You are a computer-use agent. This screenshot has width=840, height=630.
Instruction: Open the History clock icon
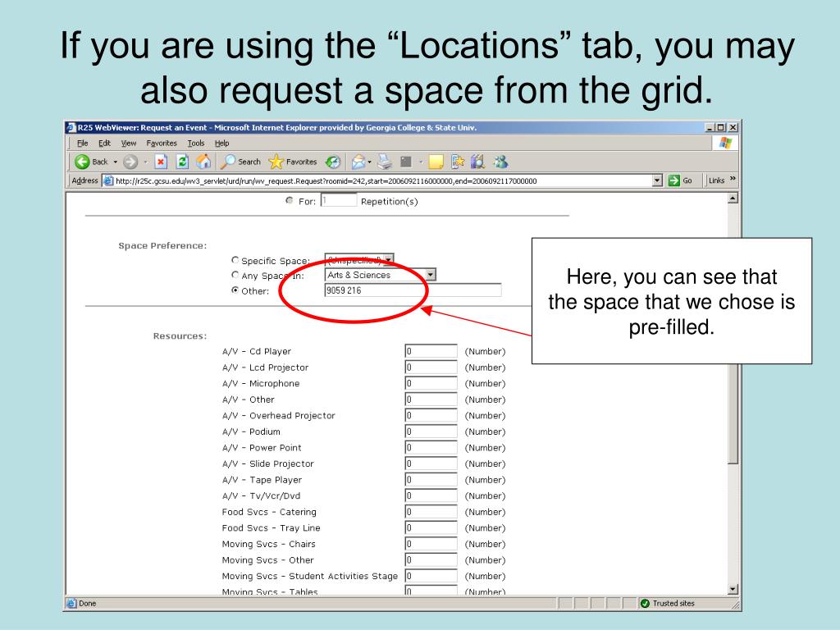click(x=333, y=162)
